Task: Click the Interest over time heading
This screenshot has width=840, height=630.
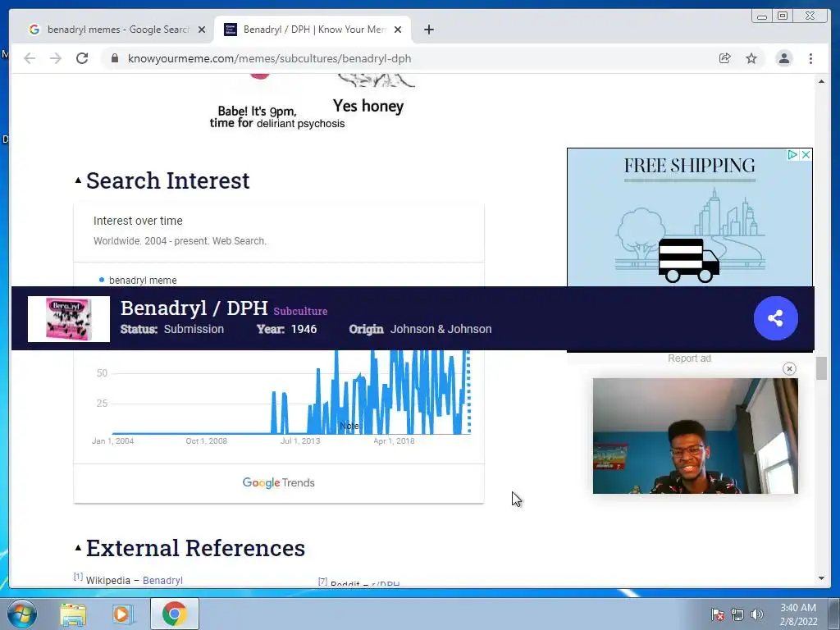Action: pyautogui.click(x=138, y=221)
